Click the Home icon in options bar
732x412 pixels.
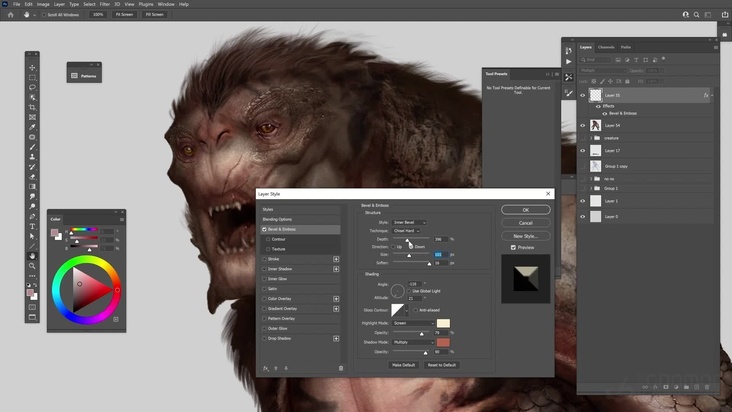10,14
